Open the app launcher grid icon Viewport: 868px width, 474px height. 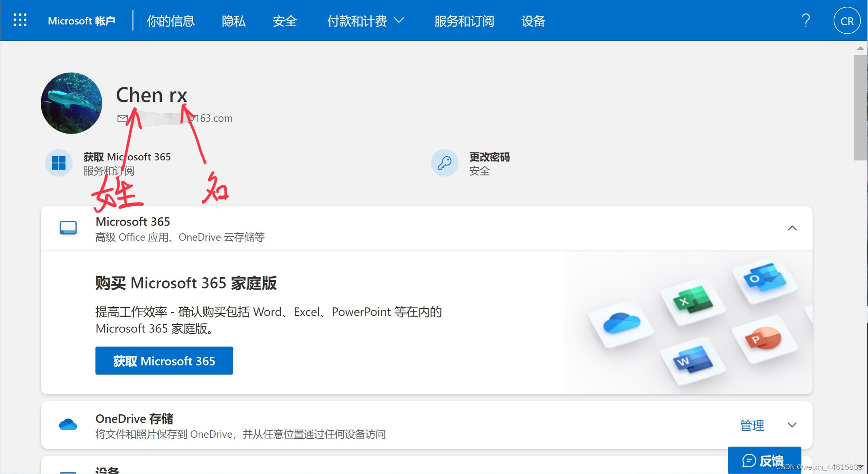pyautogui.click(x=20, y=20)
